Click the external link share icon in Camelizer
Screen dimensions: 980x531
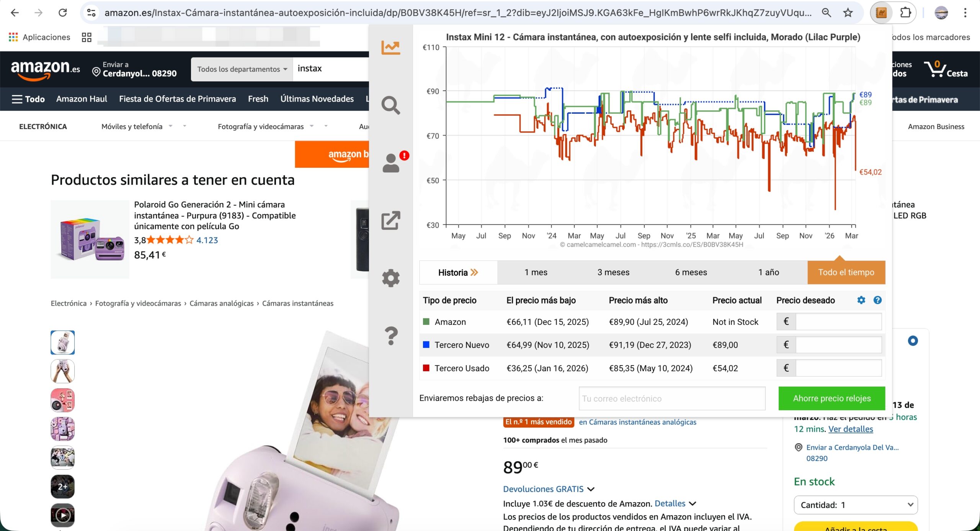click(x=391, y=220)
